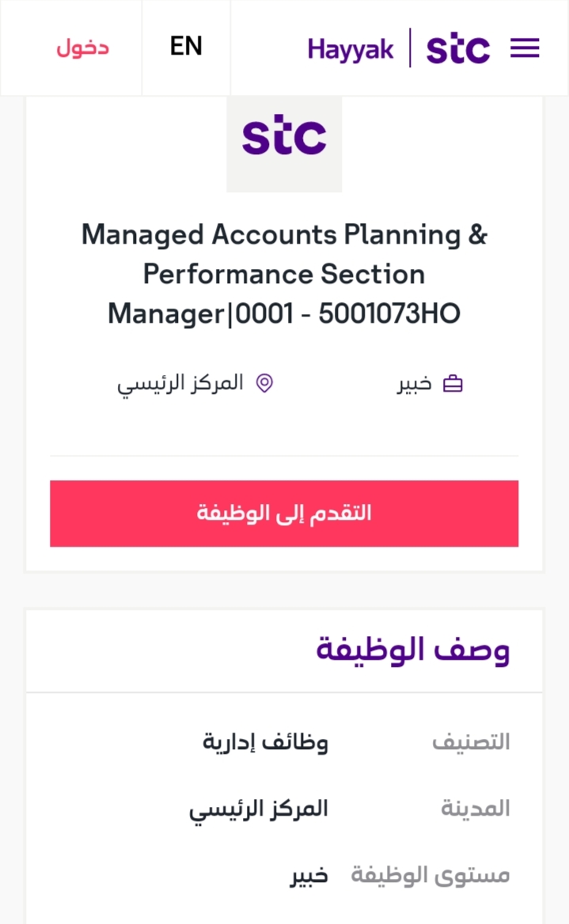Click the التقدم إلى الوظيفة apply button
The width and height of the screenshot is (569, 924).
pos(284,513)
